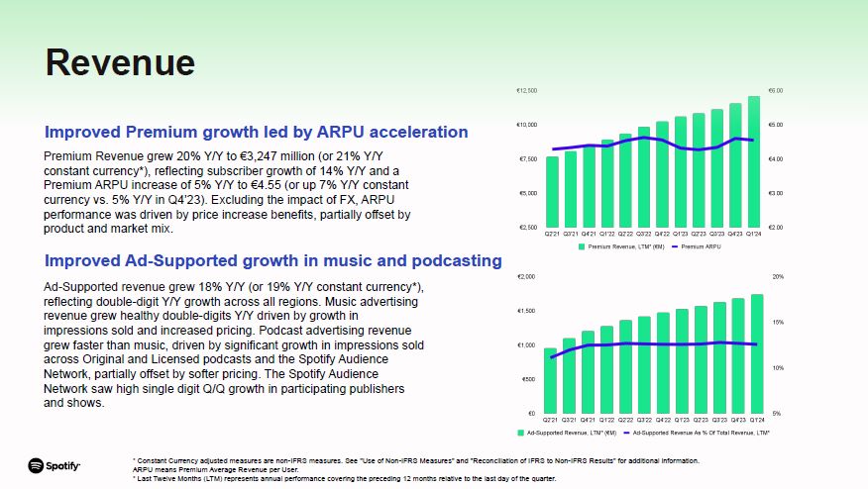Image resolution: width=868 pixels, height=489 pixels.
Task: Click the €12,500 axis label on Premium chart
Action: tap(526, 91)
